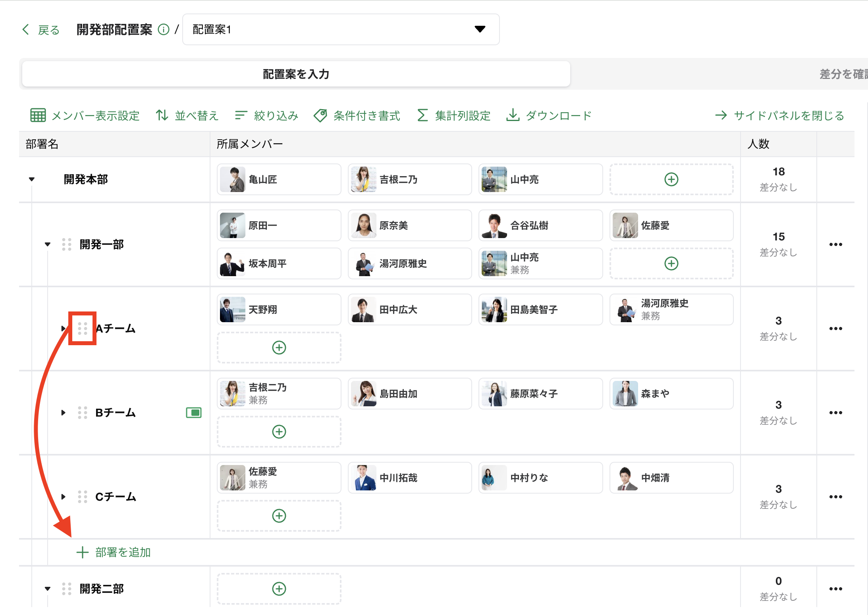This screenshot has height=615, width=868.
Task: Click add-member plus in 開発本部 row
Action: [671, 179]
